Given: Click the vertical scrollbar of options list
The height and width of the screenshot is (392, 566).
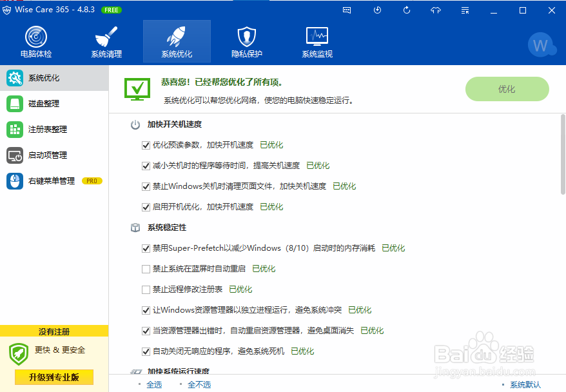Looking at the screenshot, I should point(563,155).
